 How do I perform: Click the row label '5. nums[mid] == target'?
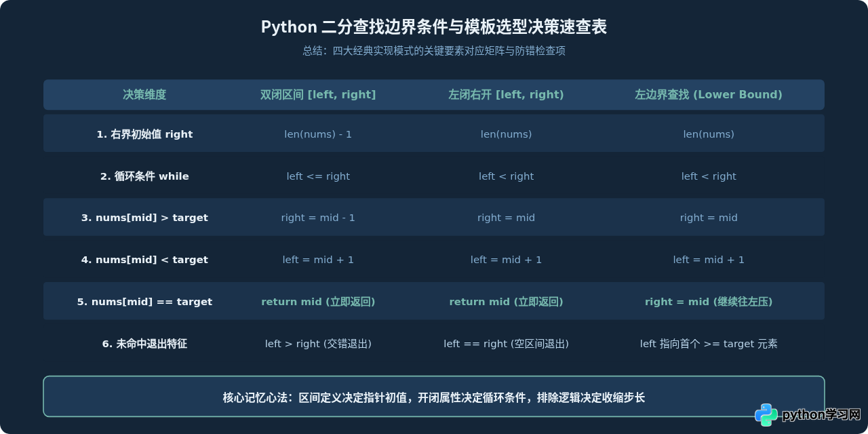[144, 302]
